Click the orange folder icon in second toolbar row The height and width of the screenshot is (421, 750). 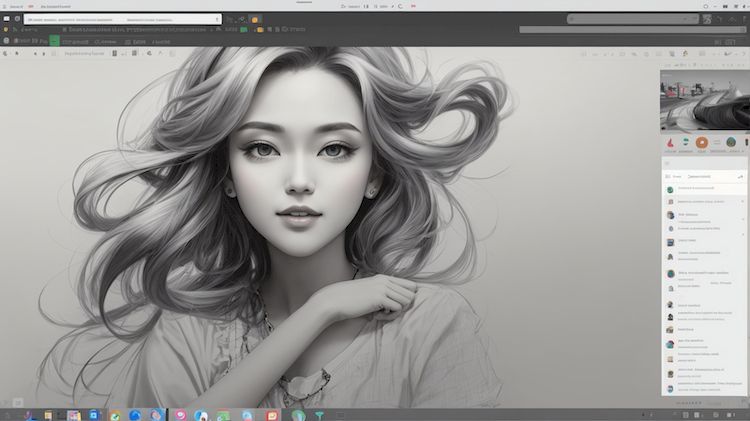click(260, 30)
